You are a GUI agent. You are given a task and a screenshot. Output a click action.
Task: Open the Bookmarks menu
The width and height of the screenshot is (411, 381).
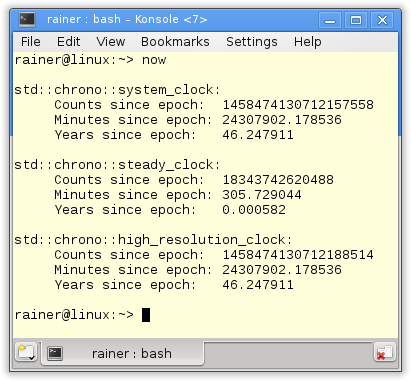pos(175,42)
